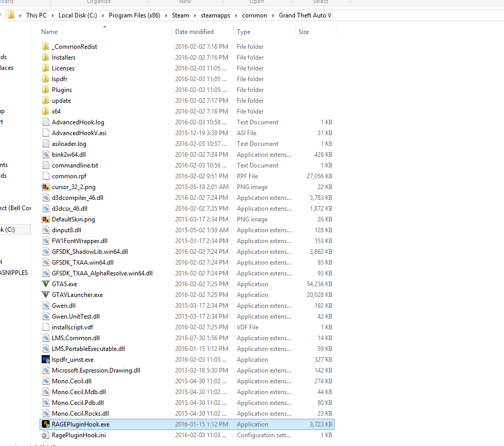Sort by the Type column header
This screenshot has height=446, width=504.
point(244,31)
